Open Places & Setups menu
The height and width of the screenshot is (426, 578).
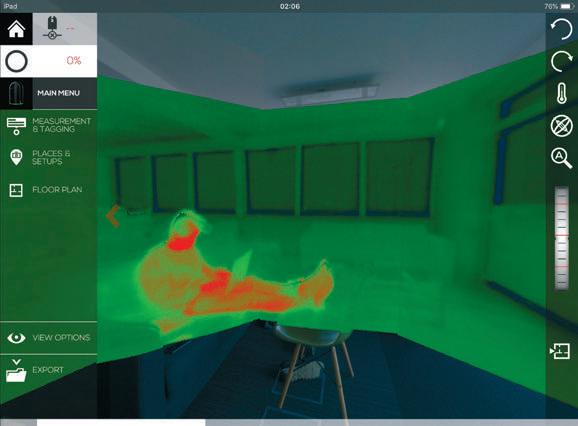pos(49,157)
